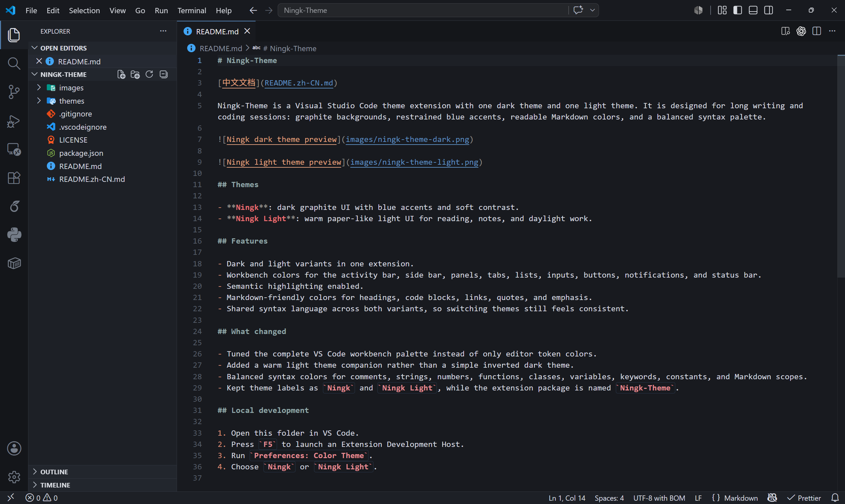Click the ChatGPT icon in editor toolbar
Screen dimensions: 845x504
[x=801, y=31]
